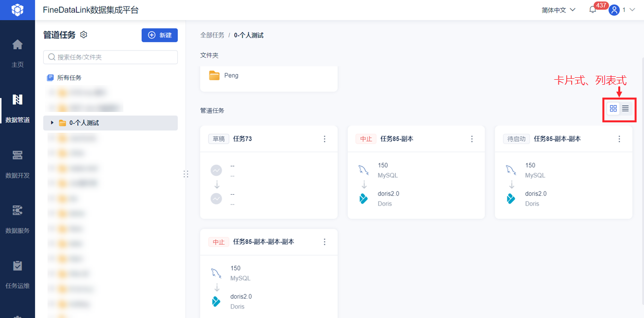Switch to list view layout
This screenshot has width=644, height=318.
(x=625, y=108)
